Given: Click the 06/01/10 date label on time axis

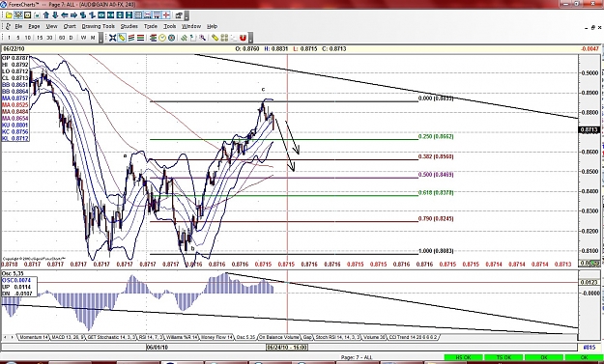Looking at the screenshot, I should click(158, 348).
